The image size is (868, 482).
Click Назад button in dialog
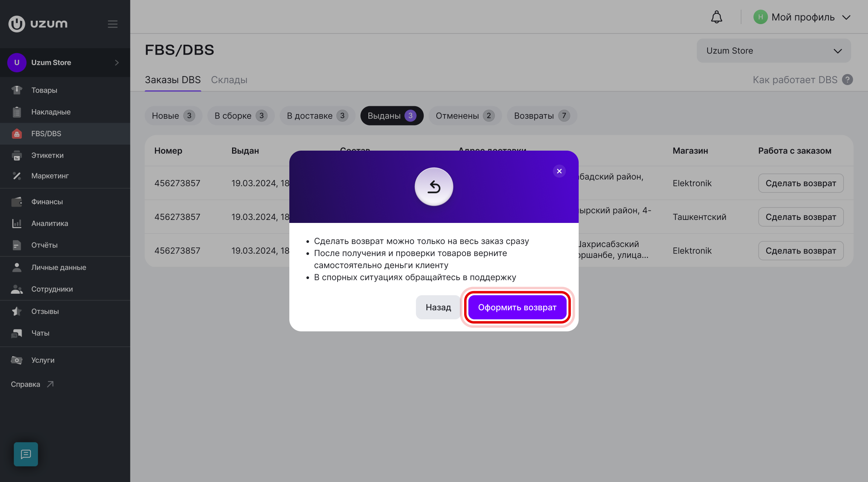pyautogui.click(x=438, y=307)
